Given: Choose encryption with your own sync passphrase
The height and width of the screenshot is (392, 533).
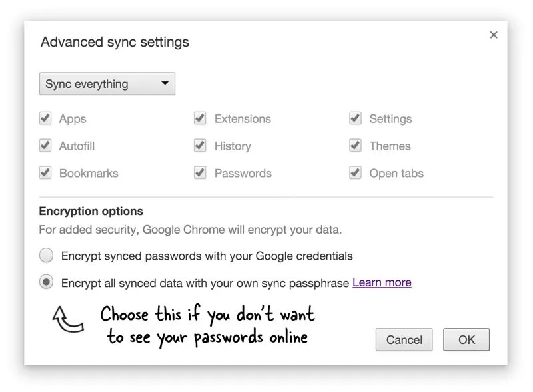Looking at the screenshot, I should 45,282.
